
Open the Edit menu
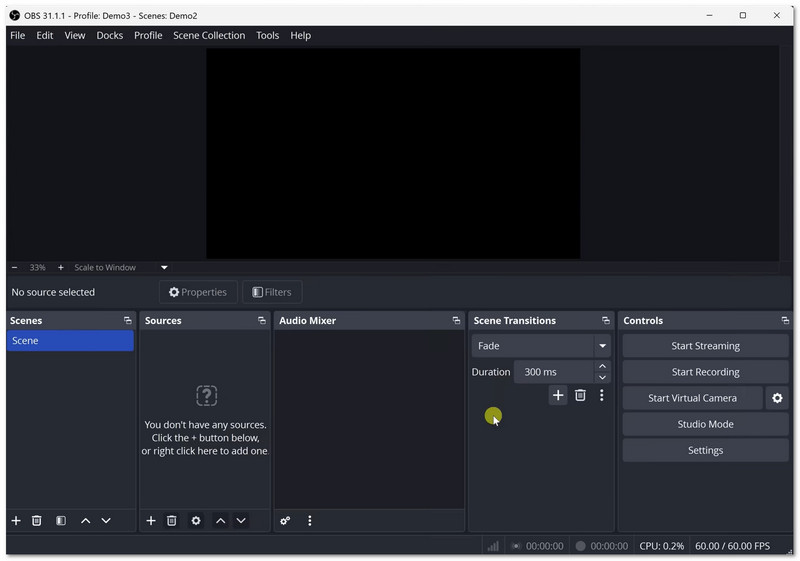click(x=44, y=36)
